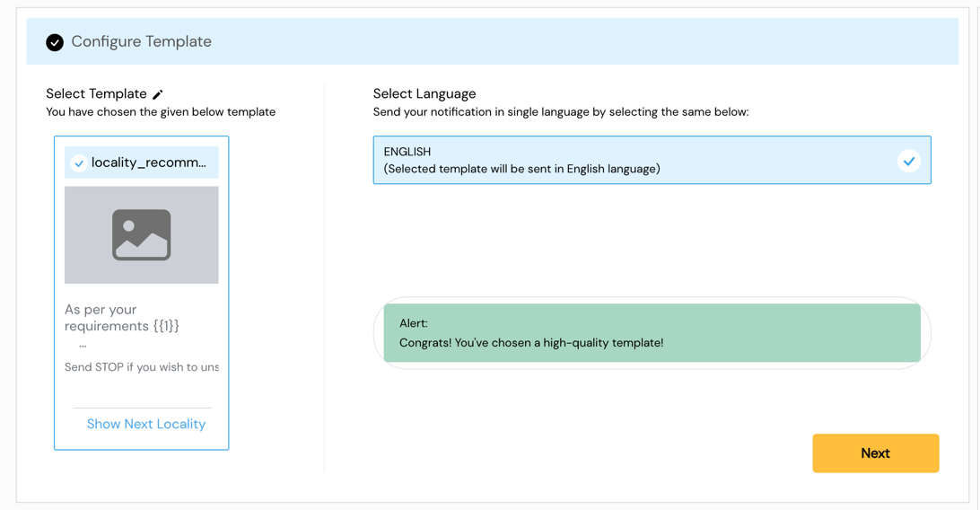Click the "As per your requirements {{1}}" text
This screenshot has width=980, height=510.
pyautogui.click(x=122, y=318)
